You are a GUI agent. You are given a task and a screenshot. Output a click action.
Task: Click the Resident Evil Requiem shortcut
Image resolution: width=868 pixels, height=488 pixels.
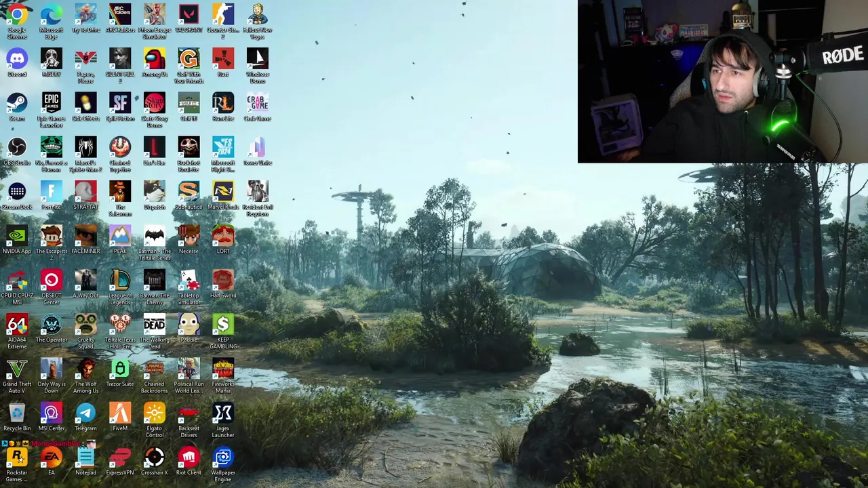[x=257, y=192]
